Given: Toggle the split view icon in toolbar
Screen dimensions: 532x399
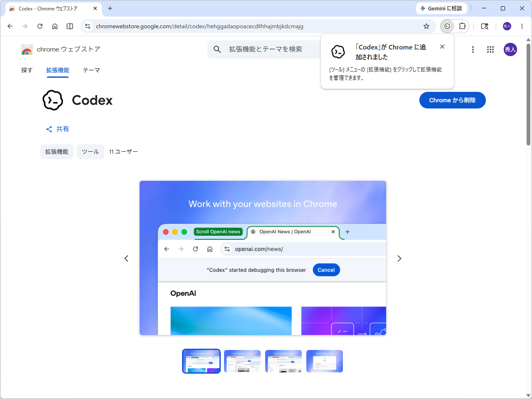Looking at the screenshot, I should pyautogui.click(x=70, y=26).
